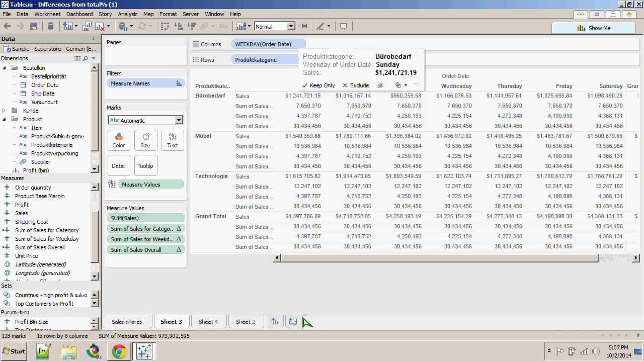
Task: Open the Worksheet menu
Action: point(47,14)
